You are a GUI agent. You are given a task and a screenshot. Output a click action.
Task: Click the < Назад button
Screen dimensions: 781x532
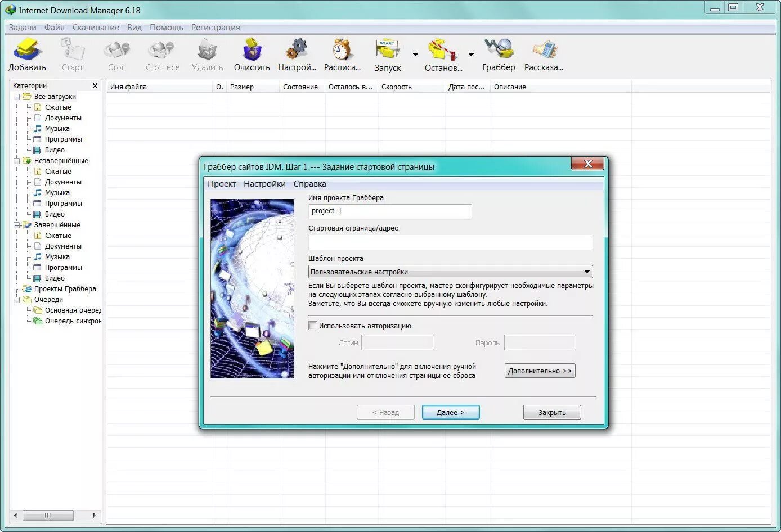385,412
